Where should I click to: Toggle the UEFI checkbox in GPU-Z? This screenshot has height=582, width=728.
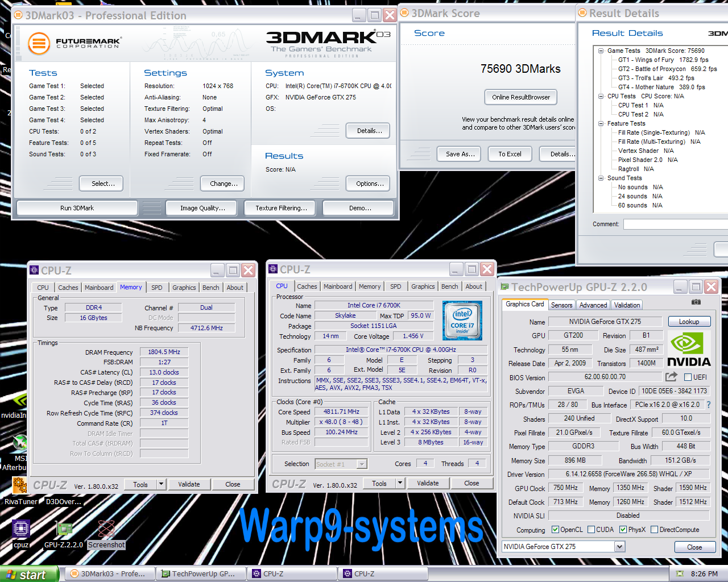[x=688, y=377]
